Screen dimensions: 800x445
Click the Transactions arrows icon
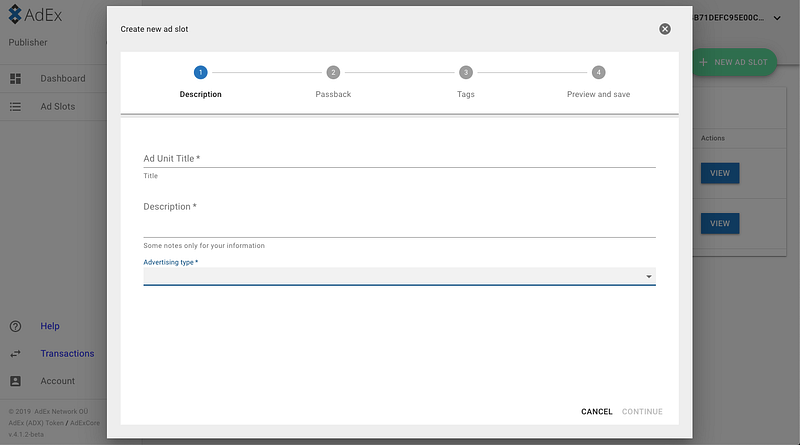[15, 353]
